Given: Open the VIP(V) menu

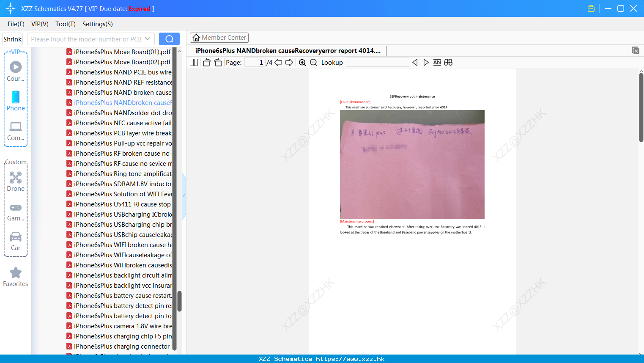Looking at the screenshot, I should point(40,24).
